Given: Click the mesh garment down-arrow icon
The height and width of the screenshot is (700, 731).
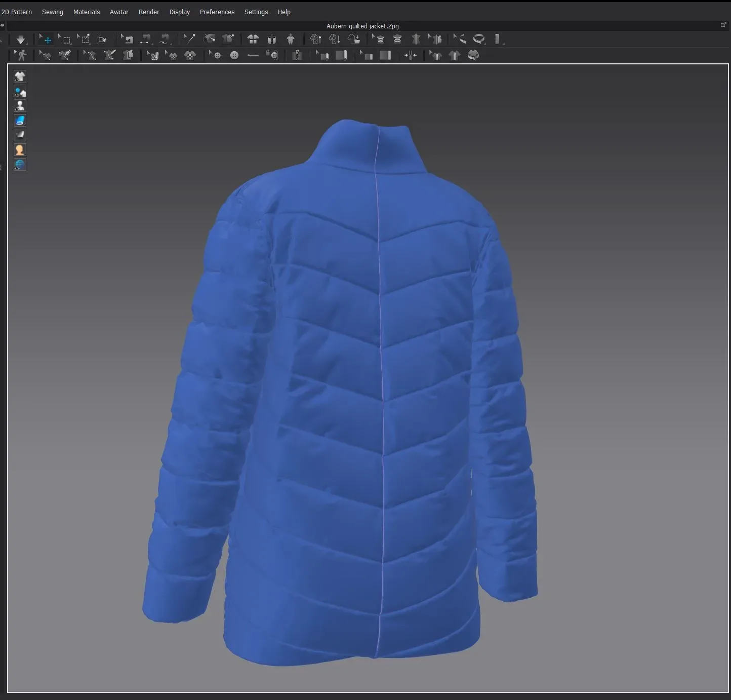Looking at the screenshot, I should click(x=335, y=39).
